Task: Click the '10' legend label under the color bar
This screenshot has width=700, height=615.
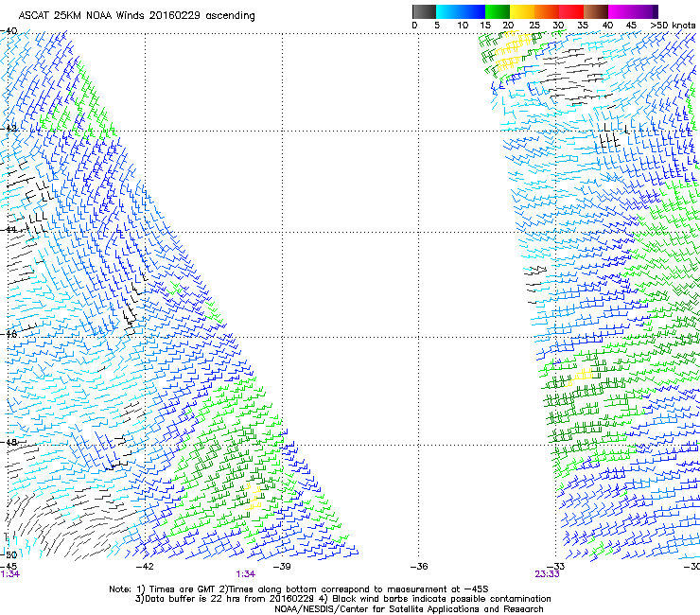Action: coord(463,26)
